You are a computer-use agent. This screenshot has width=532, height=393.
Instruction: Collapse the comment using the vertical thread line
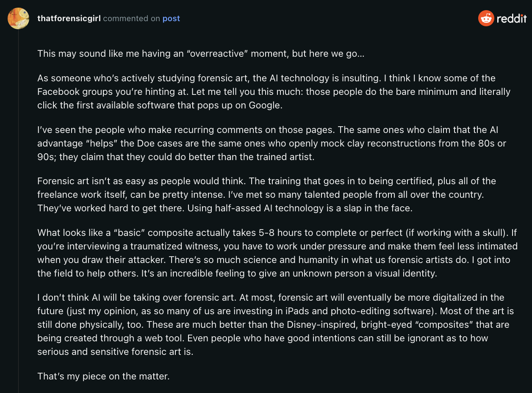coord(18,212)
